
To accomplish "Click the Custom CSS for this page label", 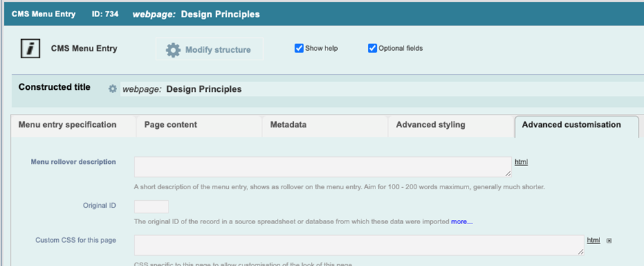I will (x=75, y=240).
